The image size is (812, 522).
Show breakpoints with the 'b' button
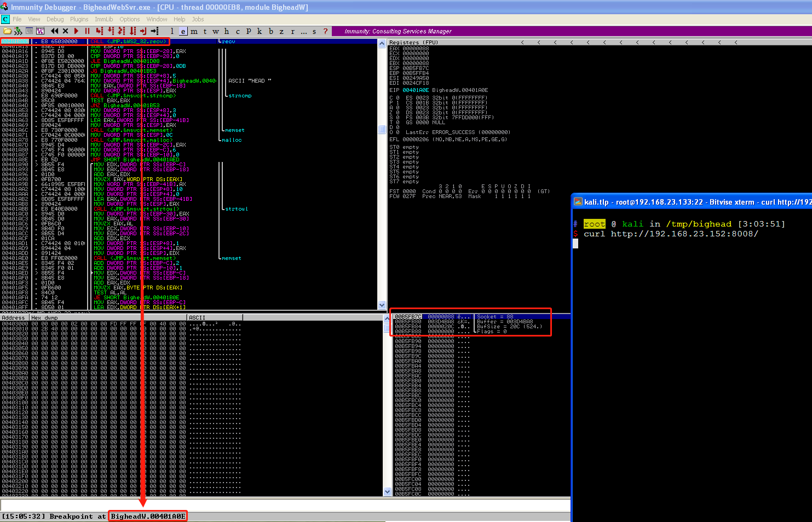[x=270, y=31]
